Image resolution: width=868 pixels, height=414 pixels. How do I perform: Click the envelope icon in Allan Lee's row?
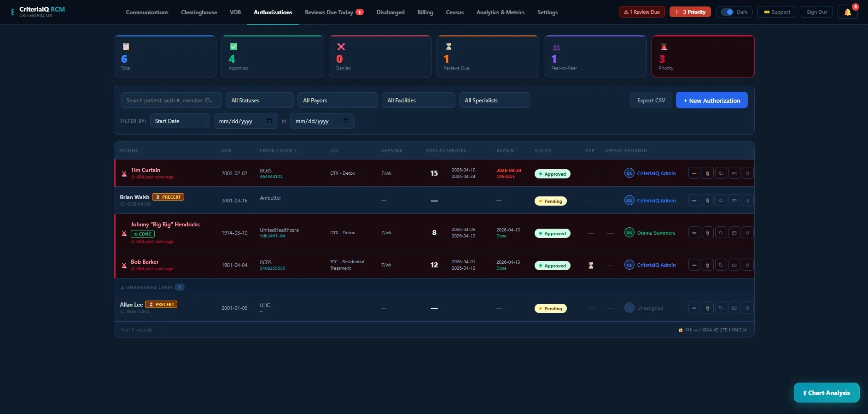[x=734, y=308]
